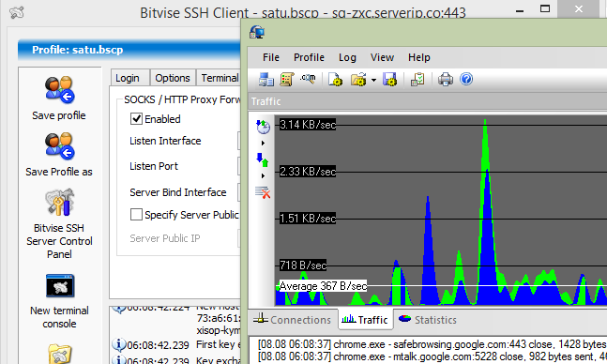
Task: Click the 718 B/sec graph label
Action: pos(303,265)
